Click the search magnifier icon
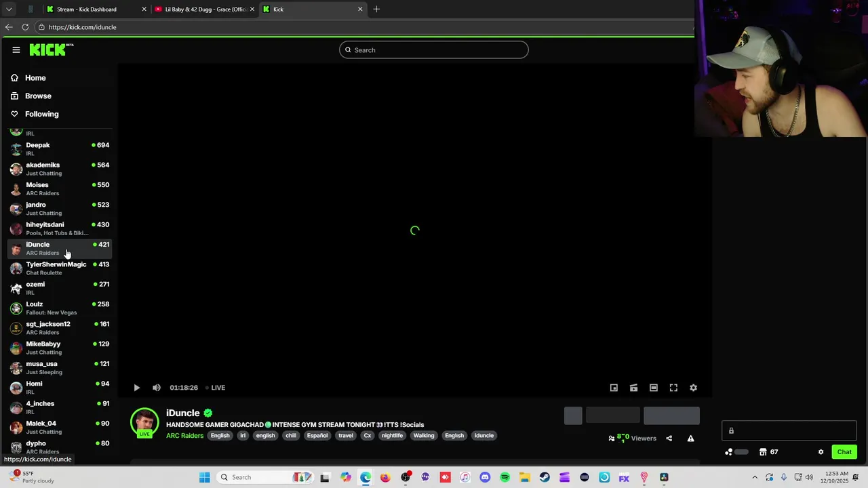 [348, 50]
